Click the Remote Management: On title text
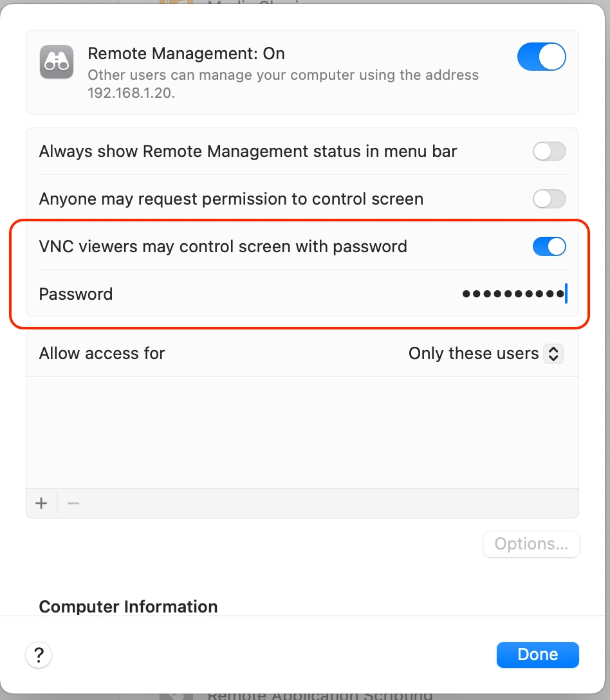This screenshot has width=610, height=700. 186,53
